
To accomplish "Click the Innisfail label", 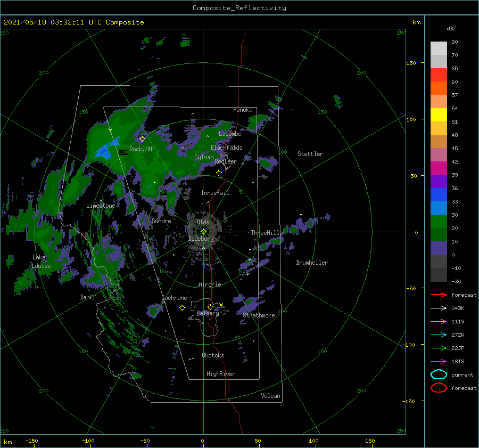I will point(215,193).
